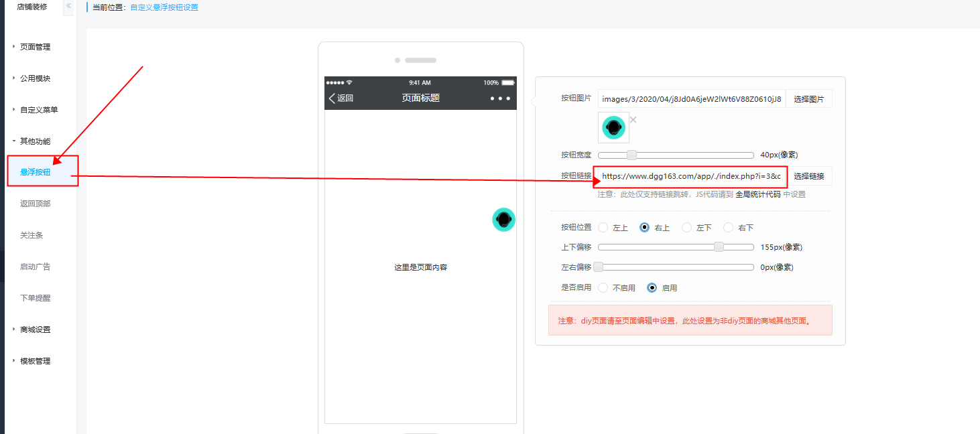Click the 按钮宽度 slider handle
This screenshot has height=434, width=980.
coord(631,155)
